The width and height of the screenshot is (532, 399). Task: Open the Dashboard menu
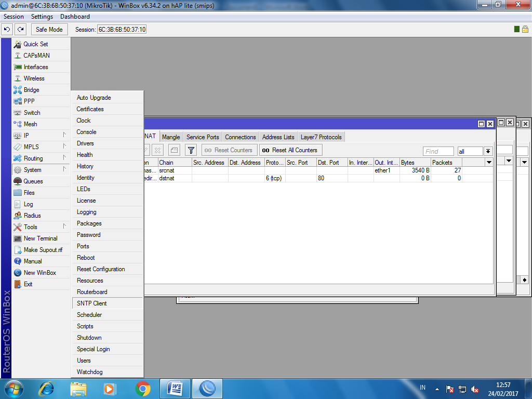(75, 17)
